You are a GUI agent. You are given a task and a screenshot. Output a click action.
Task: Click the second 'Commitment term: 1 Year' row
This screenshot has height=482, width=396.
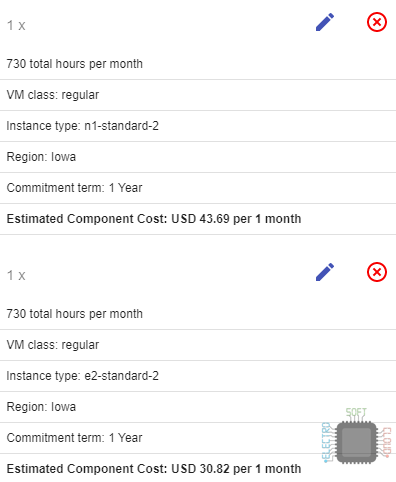198,438
